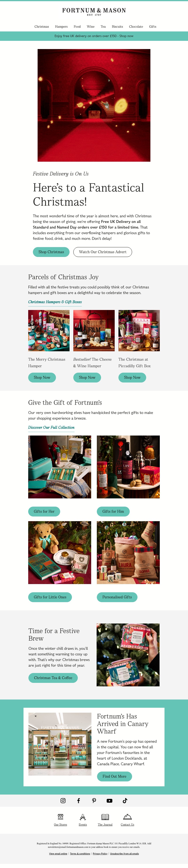Select Hampers in the top navigation
This screenshot has height=868, width=188.
(61, 27)
